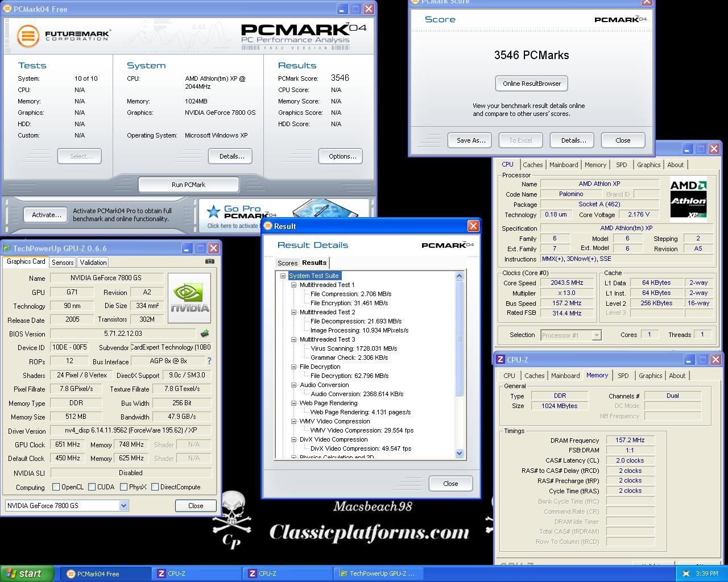Activate the PCMark04 Free taskbar button
This screenshot has width=728, height=582.
click(x=106, y=574)
